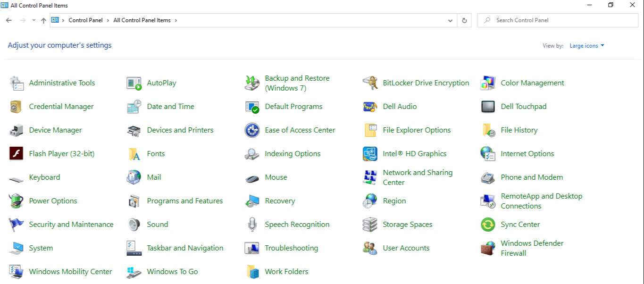Open the Mail icon

[x=134, y=177]
